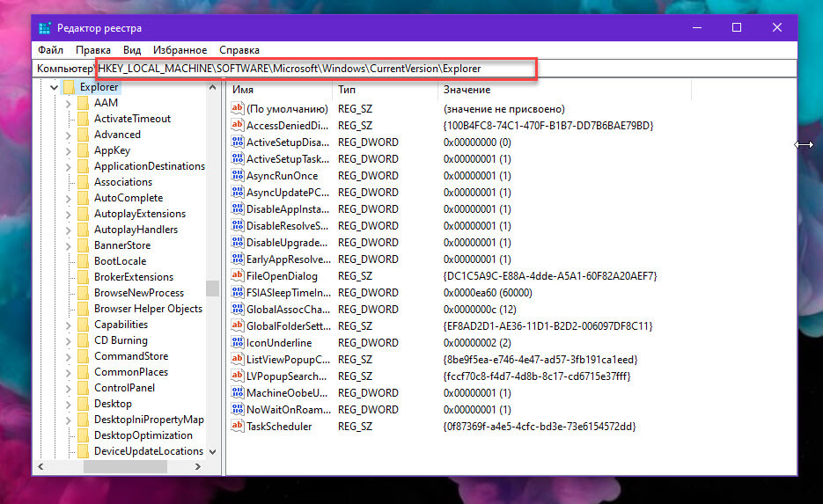
Task: Open the Вид menu
Action: pyautogui.click(x=132, y=50)
